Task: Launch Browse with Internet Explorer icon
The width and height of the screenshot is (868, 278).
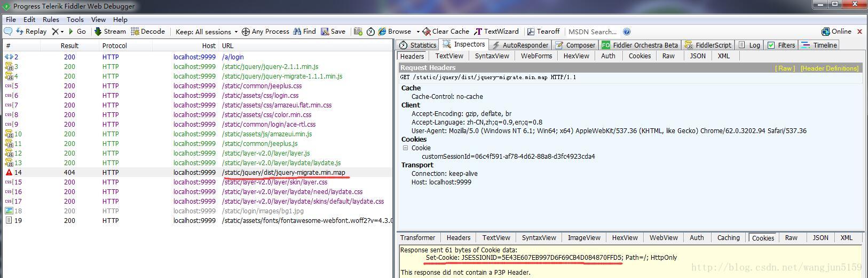Action: tap(382, 32)
